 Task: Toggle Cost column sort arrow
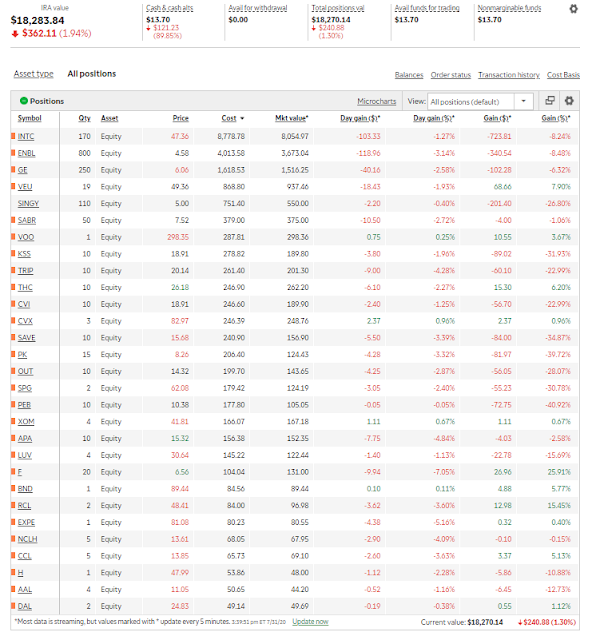coord(242,119)
